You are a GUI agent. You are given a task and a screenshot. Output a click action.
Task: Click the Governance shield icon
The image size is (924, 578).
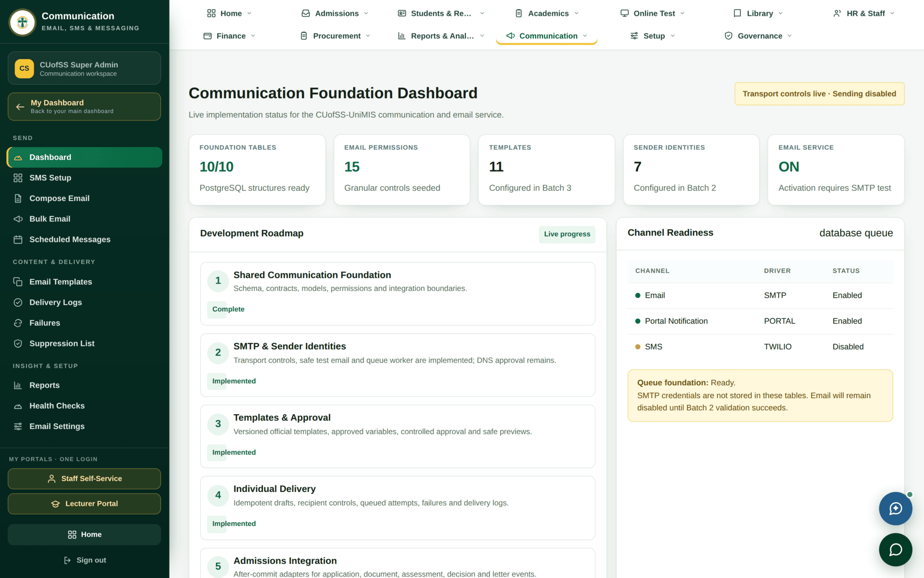(x=729, y=36)
